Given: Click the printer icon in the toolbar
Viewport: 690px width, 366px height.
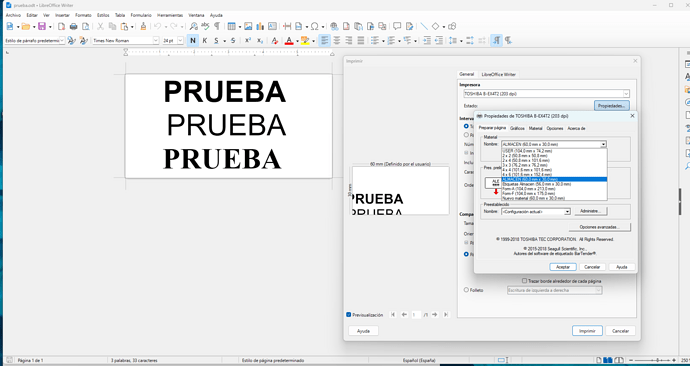Looking at the screenshot, I should click(73, 26).
